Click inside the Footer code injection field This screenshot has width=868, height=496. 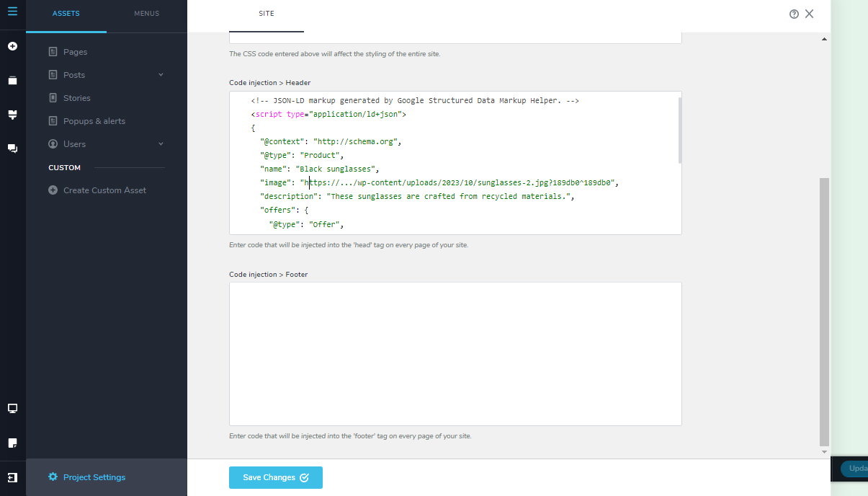[455, 354]
